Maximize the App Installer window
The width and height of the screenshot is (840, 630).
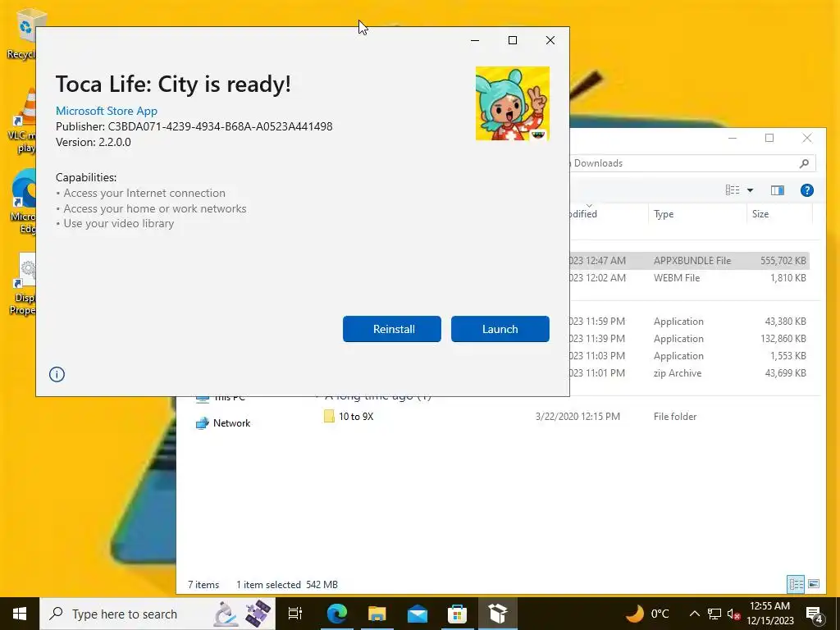tap(513, 40)
